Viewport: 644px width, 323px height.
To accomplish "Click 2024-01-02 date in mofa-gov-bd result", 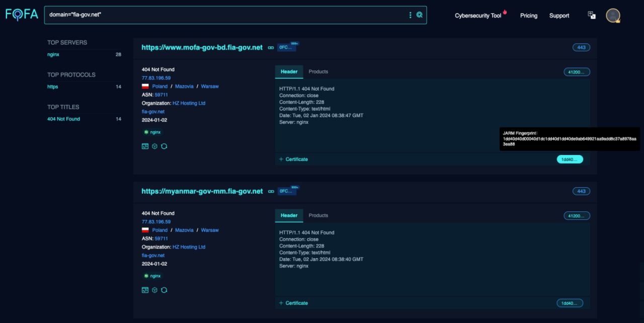I will point(154,120).
